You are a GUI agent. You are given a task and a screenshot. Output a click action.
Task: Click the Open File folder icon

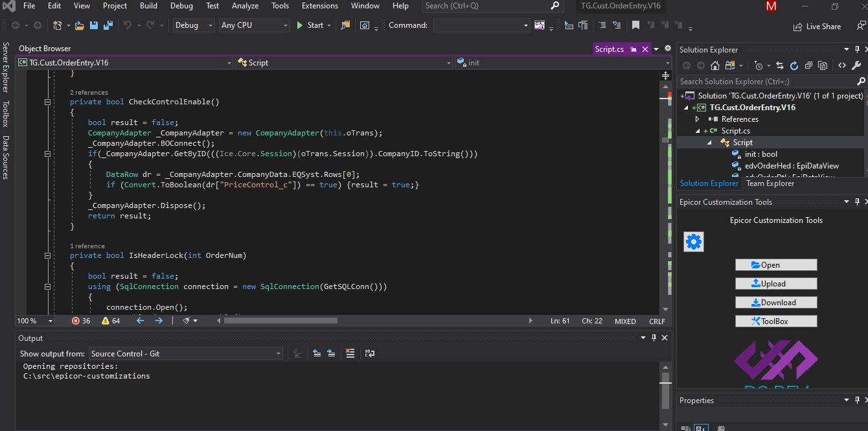[79, 25]
